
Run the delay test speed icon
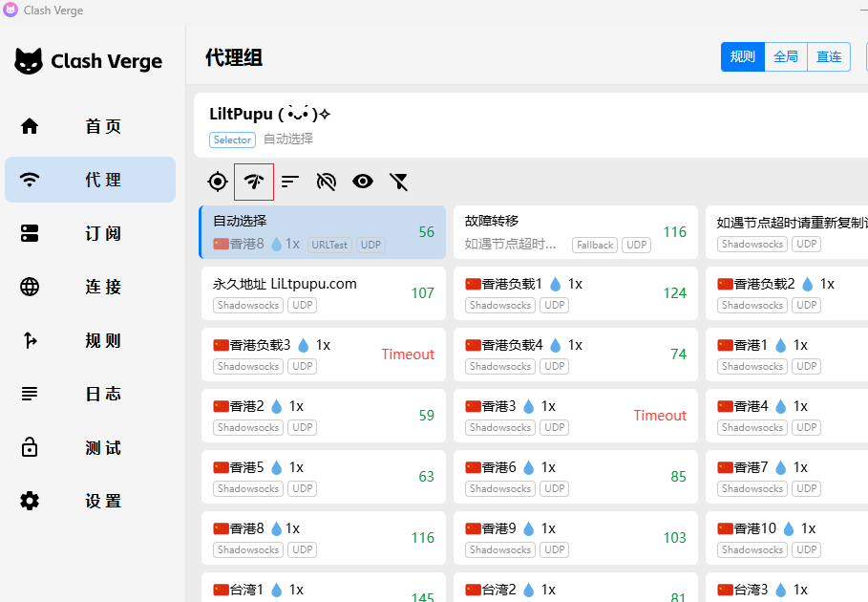(254, 182)
